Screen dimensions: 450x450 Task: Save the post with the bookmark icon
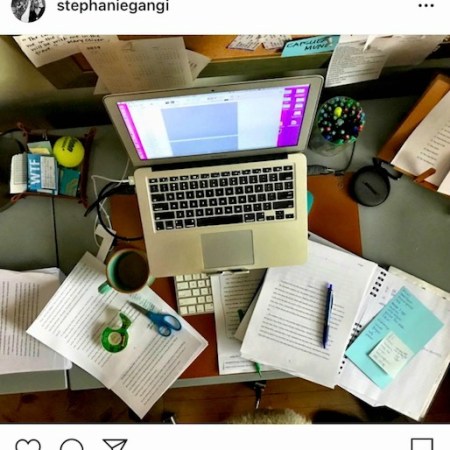pyautogui.click(x=422, y=445)
